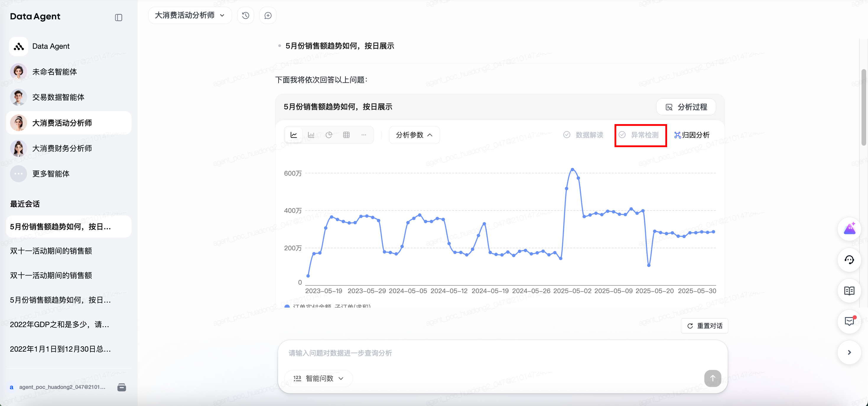Click 重置对话 button
Viewport: 868px width, 406px height.
click(704, 325)
